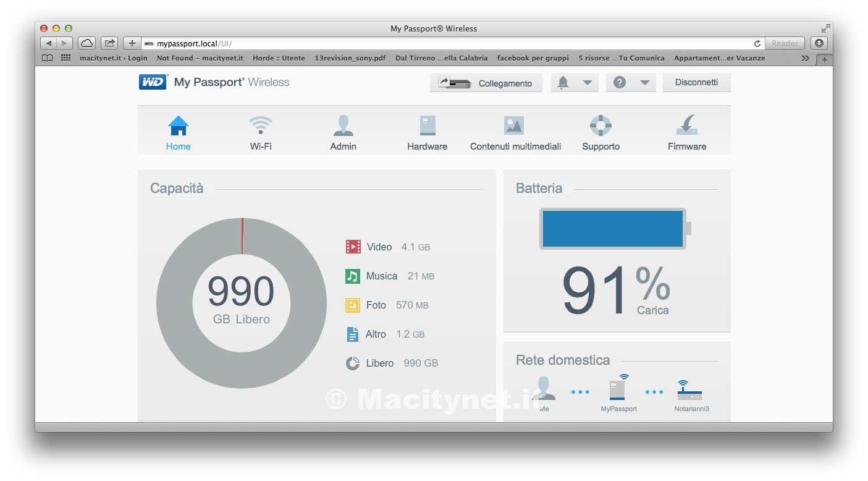Open the Wi-Fi settings icon

pyautogui.click(x=261, y=125)
